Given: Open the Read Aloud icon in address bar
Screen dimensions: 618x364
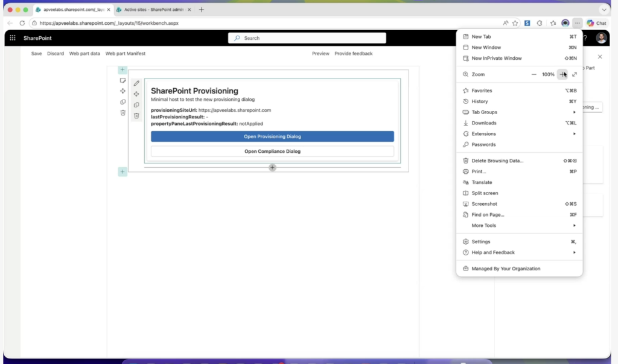Looking at the screenshot, I should click(505, 23).
